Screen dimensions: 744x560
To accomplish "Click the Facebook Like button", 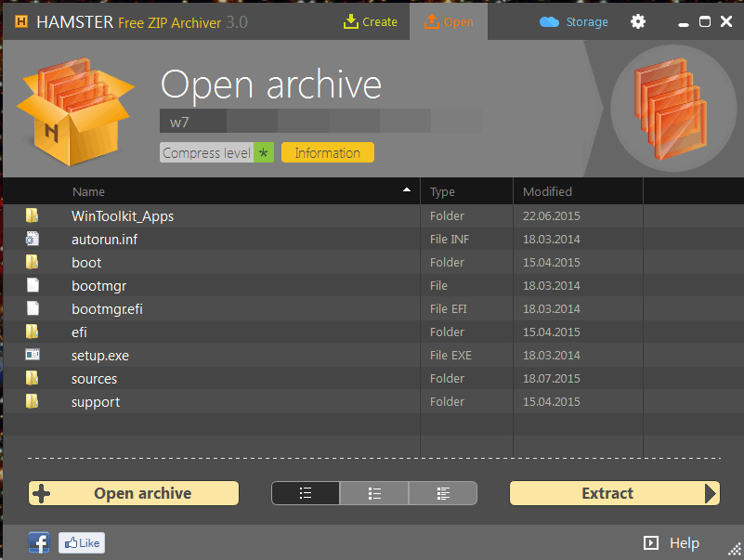I will pos(82,543).
